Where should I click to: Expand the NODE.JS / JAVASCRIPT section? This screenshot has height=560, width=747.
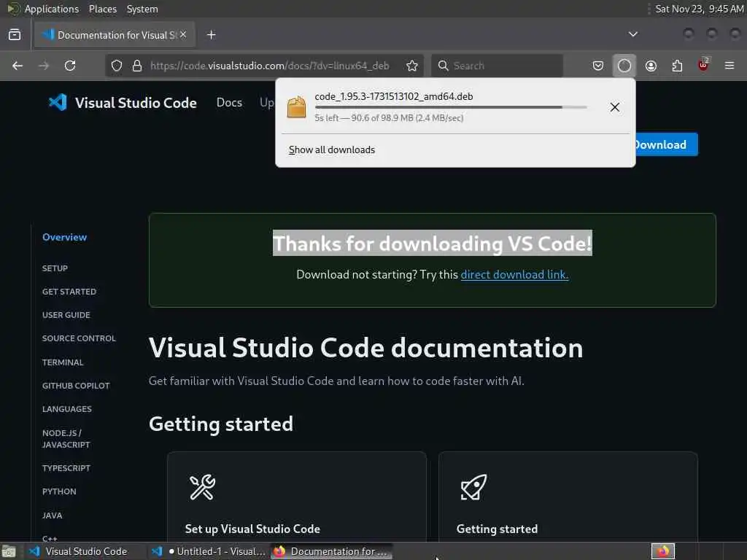[66, 438]
